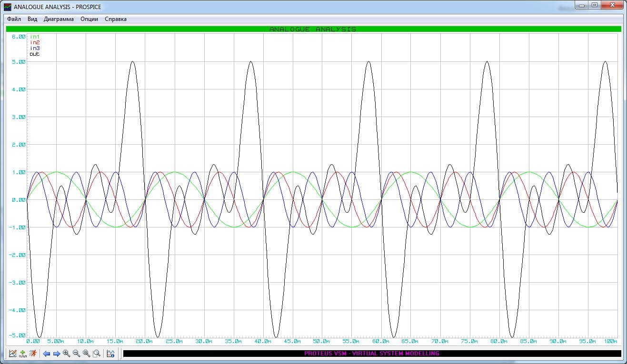The image size is (627, 364).
Task: Pan graph right with blue right arrow
Action: [56, 354]
